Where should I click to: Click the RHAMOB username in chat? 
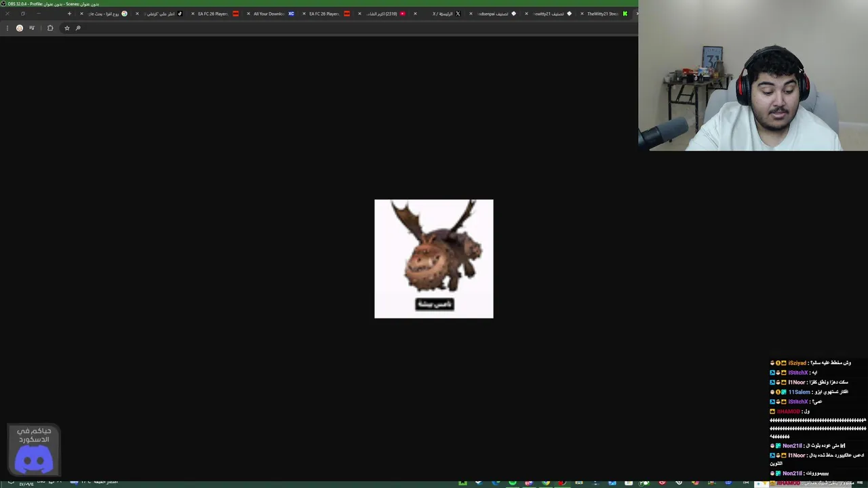pyautogui.click(x=788, y=411)
